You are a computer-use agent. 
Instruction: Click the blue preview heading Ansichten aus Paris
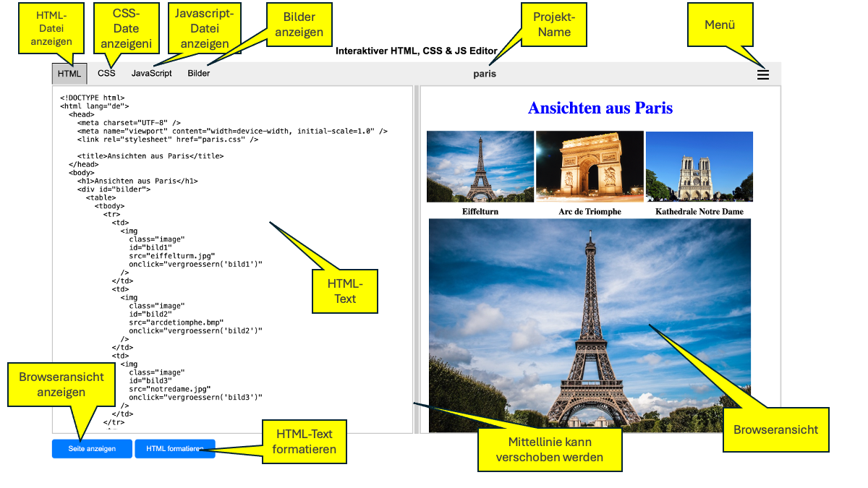tap(600, 108)
